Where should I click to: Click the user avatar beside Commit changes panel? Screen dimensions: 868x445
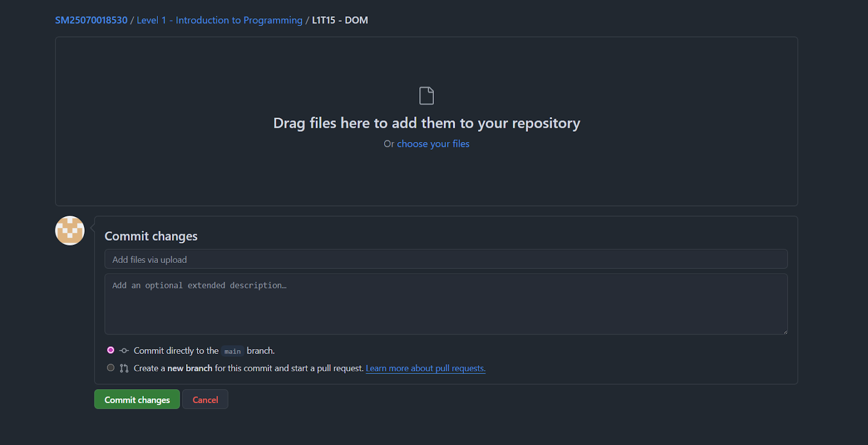coord(69,230)
